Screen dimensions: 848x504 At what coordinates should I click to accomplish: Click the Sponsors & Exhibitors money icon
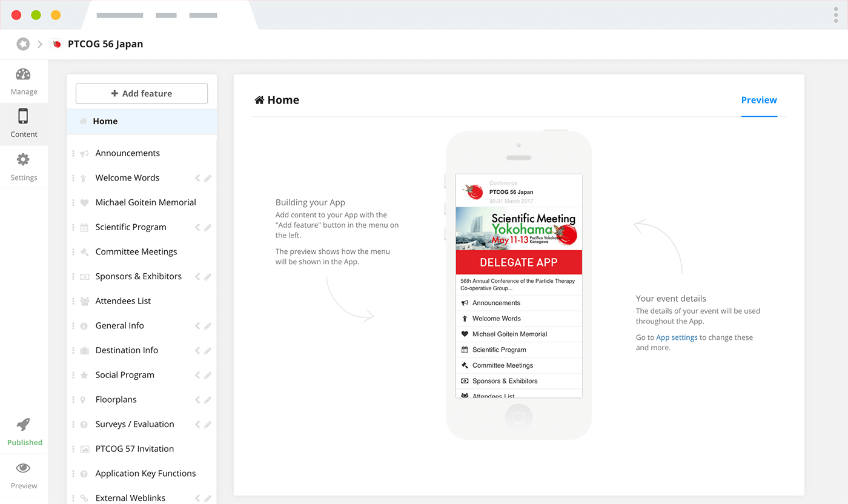tap(84, 276)
